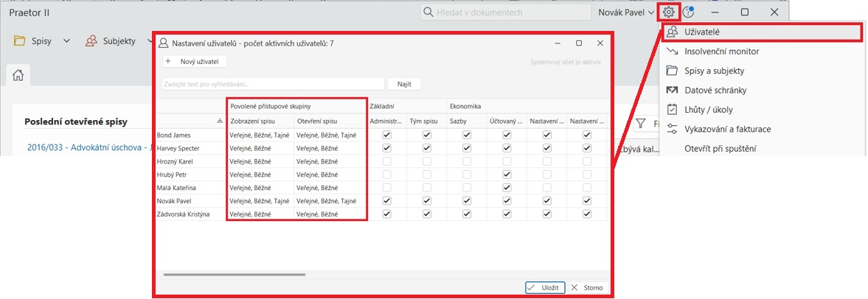
Task: Click the search magnifier icon
Action: (428, 13)
